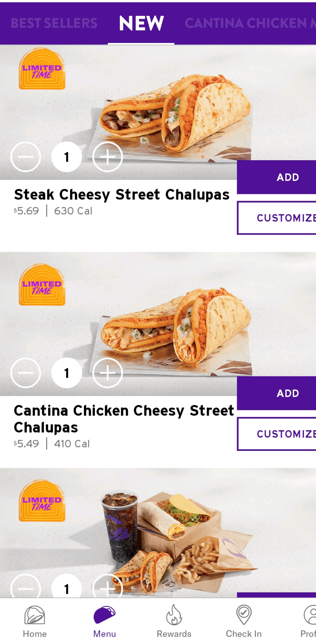316x644 pixels.
Task: Tap Limited Time badge on combo box meal
Action: 42,501
